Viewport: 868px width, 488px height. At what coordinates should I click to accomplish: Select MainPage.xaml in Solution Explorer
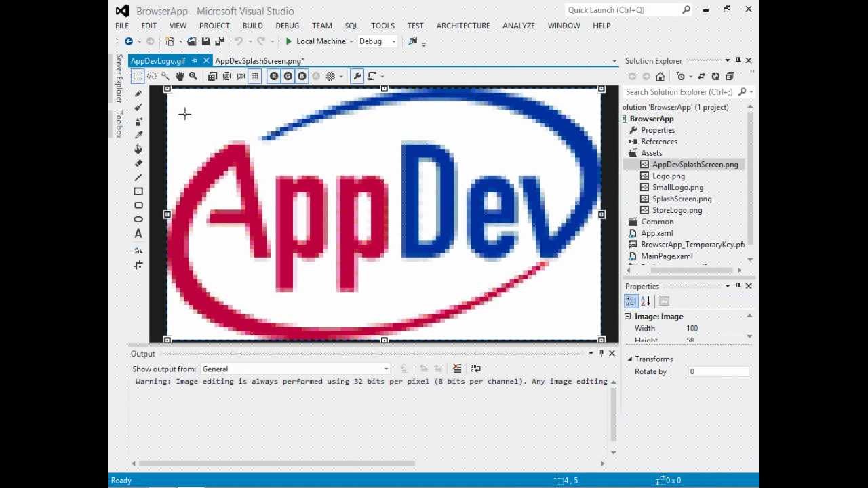tap(667, 256)
